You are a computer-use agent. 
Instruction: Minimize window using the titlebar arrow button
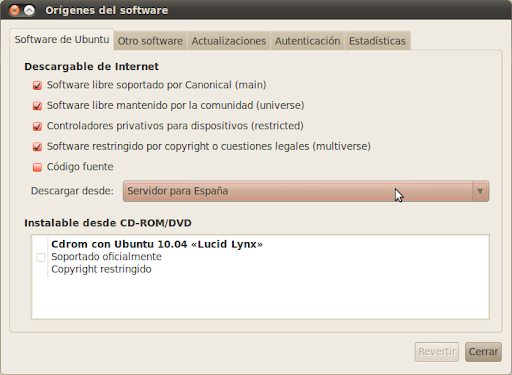point(29,10)
